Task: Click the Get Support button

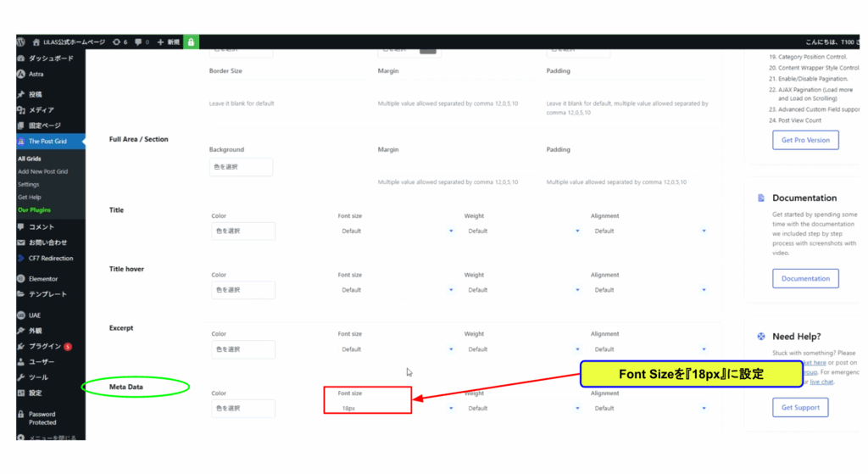Action: [x=800, y=408]
